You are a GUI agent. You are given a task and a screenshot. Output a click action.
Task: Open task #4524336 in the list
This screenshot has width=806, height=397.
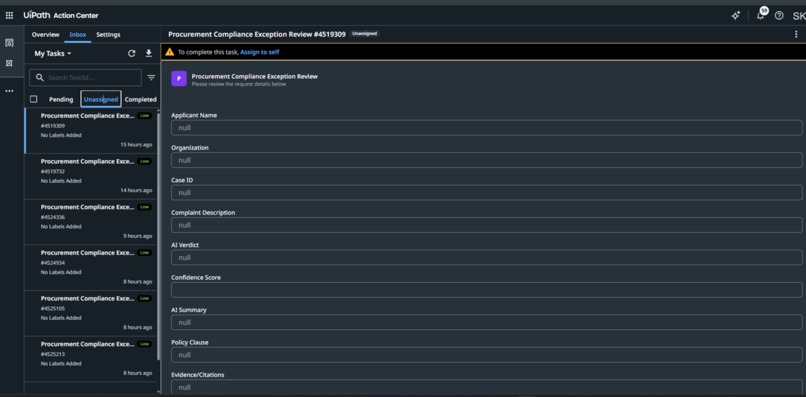tap(91, 222)
